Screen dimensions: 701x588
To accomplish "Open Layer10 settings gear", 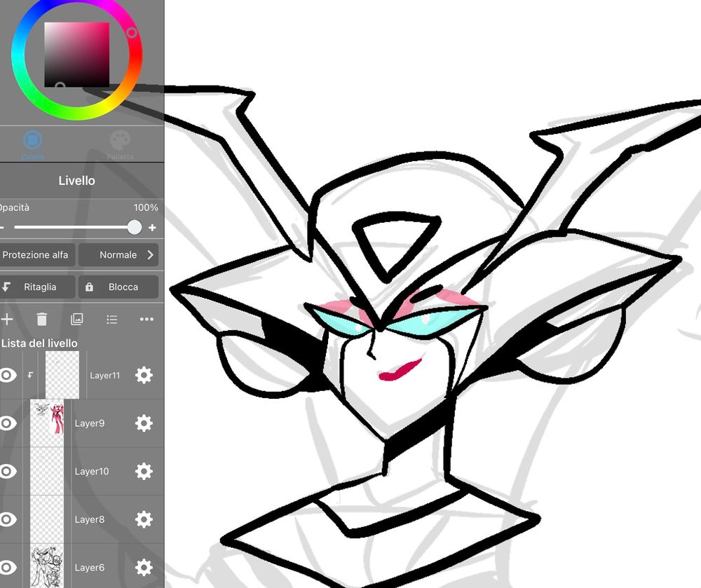I will pyautogui.click(x=144, y=471).
